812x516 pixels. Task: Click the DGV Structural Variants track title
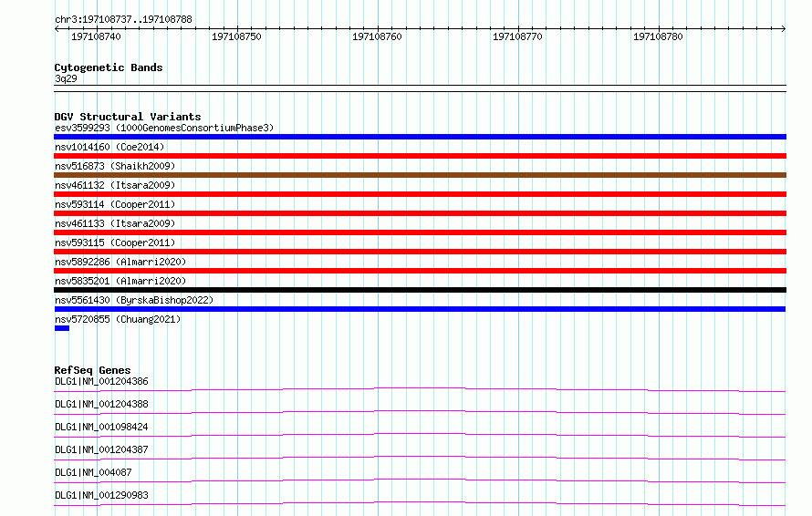coord(128,117)
